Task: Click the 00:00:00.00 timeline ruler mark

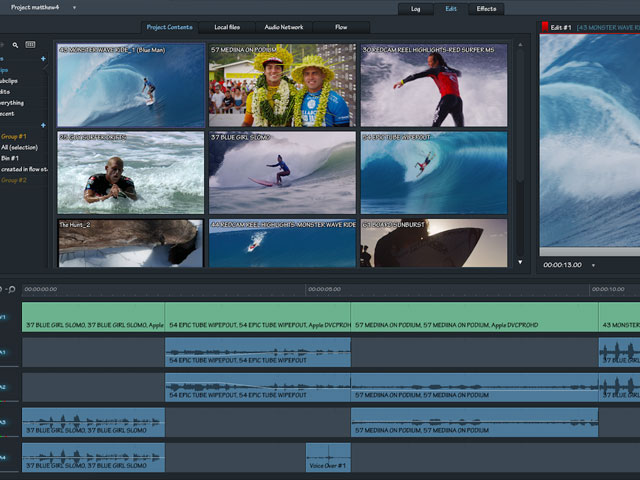Action: [40, 289]
